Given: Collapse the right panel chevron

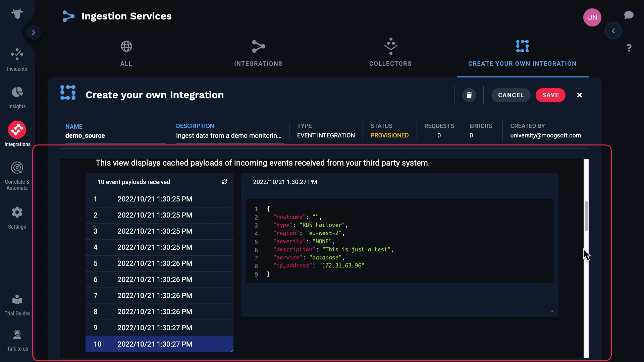Looking at the screenshot, I should pyautogui.click(x=613, y=31).
